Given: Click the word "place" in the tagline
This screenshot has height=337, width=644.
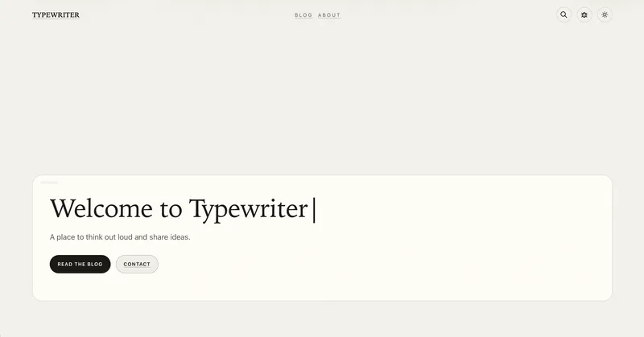Looking at the screenshot, I should (68, 237).
